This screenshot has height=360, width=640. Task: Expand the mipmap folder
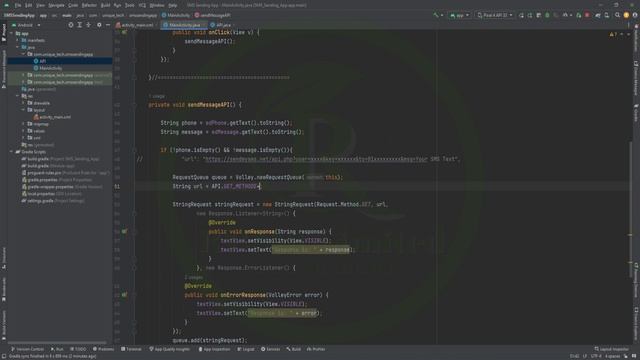click(x=23, y=124)
